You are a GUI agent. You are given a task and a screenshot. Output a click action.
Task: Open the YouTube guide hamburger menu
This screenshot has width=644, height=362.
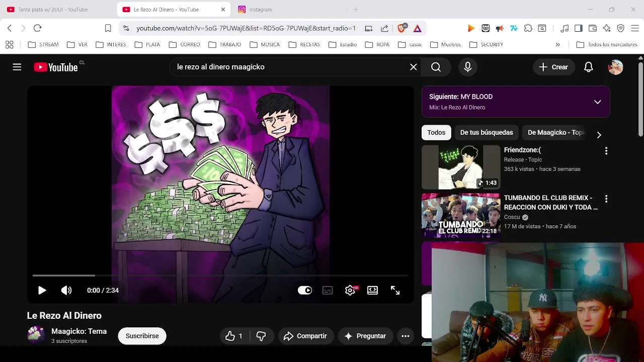point(17,67)
